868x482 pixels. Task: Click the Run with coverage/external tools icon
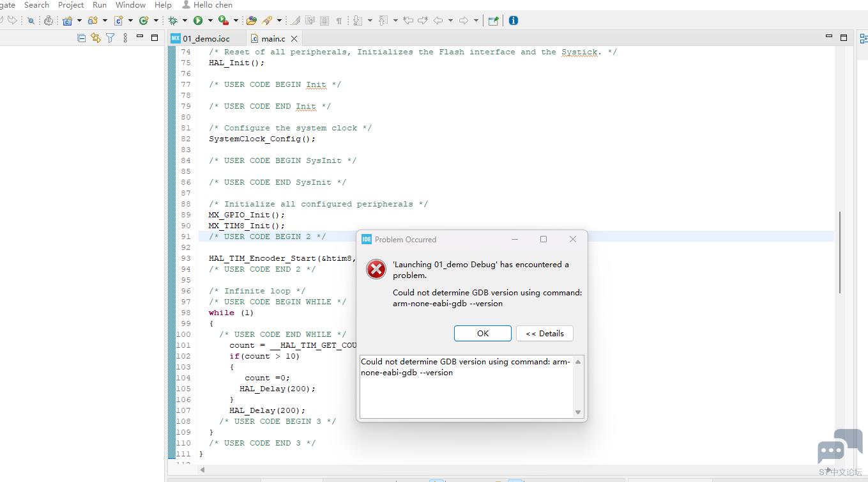click(224, 20)
